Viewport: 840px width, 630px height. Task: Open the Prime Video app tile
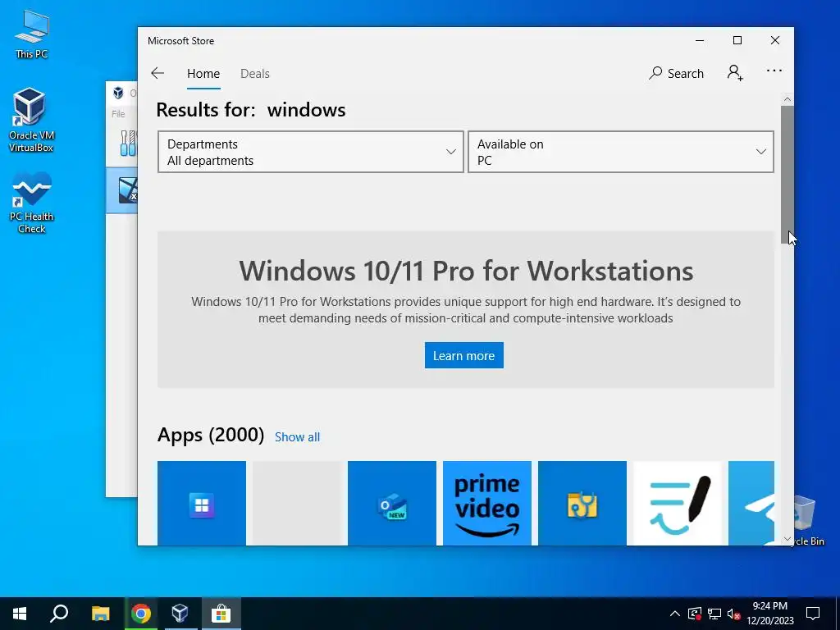pos(487,503)
